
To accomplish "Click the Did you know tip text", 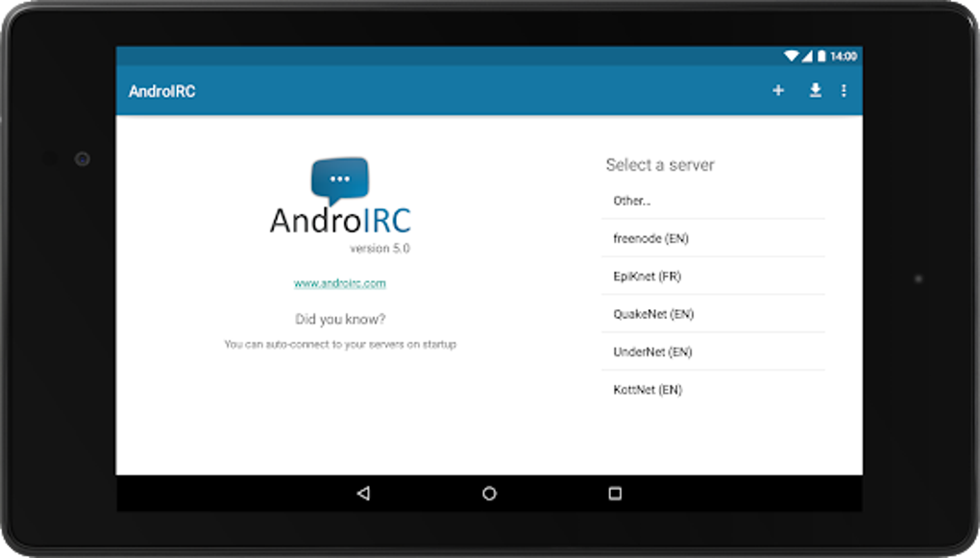I will [340, 318].
